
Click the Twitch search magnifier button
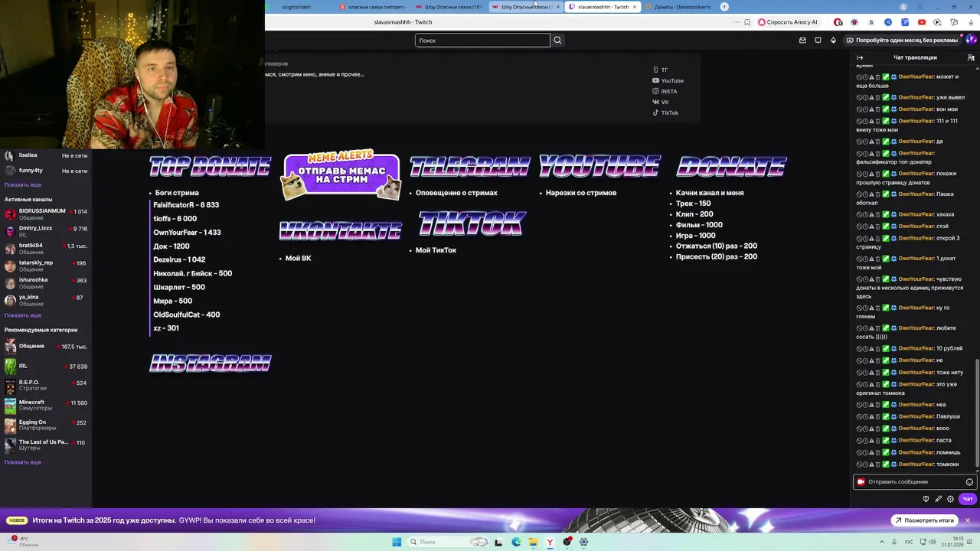[x=557, y=40]
